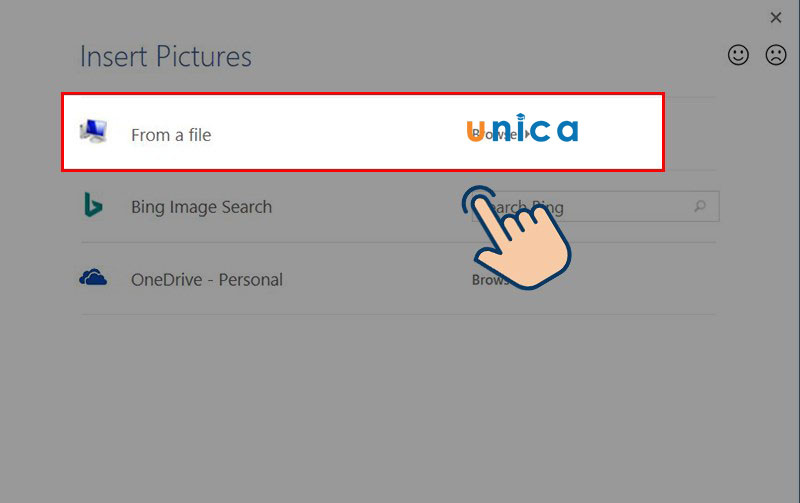Click the OneDrive cloud icon
The height and width of the screenshot is (503, 800).
[93, 278]
